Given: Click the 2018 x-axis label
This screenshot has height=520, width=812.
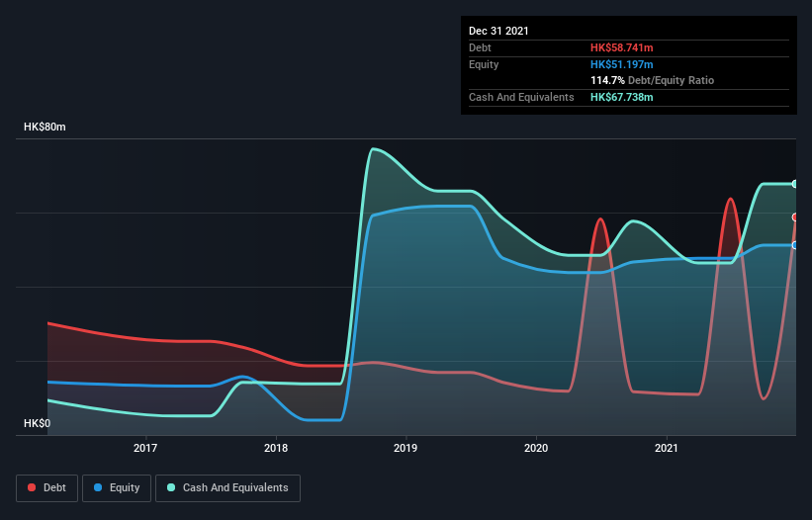Looking at the screenshot, I should (276, 448).
